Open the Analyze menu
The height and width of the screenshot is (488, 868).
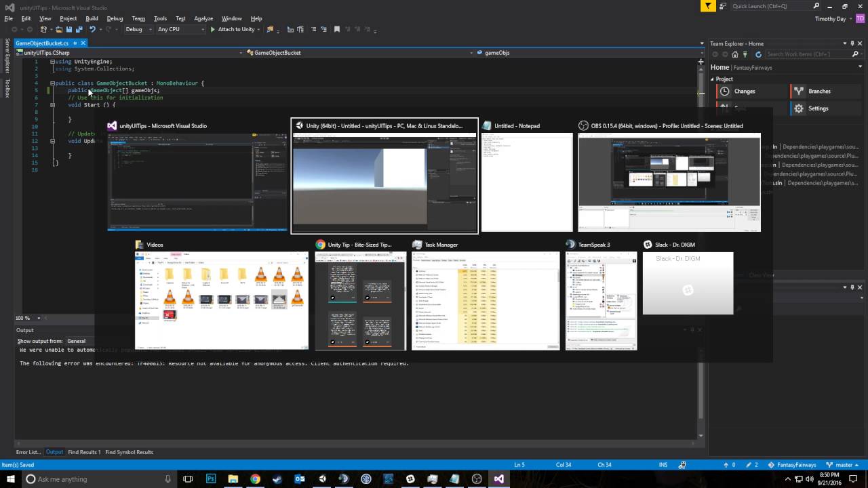pyautogui.click(x=203, y=18)
